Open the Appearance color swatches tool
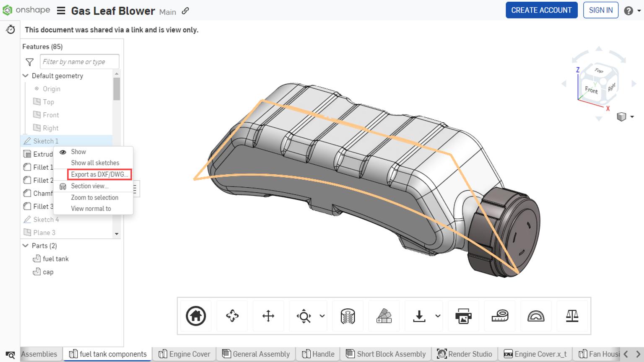 384,316
